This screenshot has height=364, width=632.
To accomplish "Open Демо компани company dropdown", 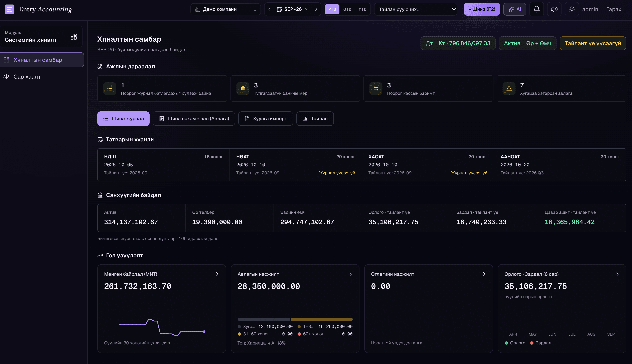I will click(x=225, y=9).
